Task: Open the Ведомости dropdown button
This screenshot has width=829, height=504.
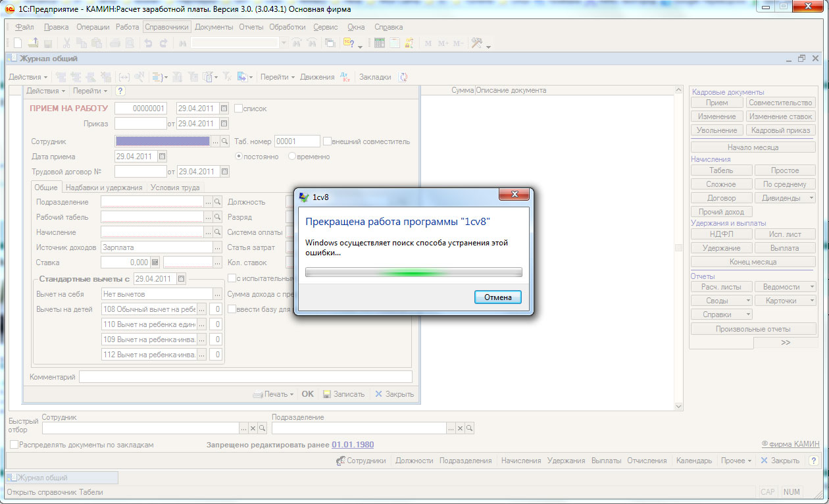Action: click(x=785, y=287)
